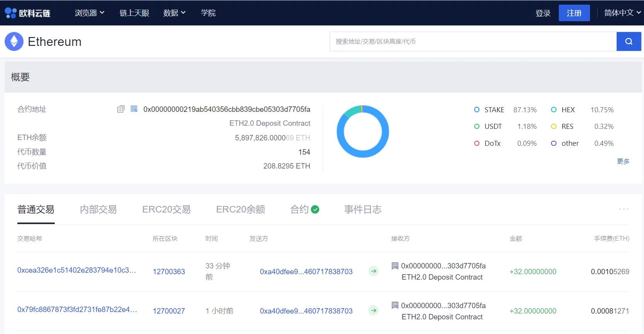Open block 12700027
The width and height of the screenshot is (644, 334).
click(169, 311)
